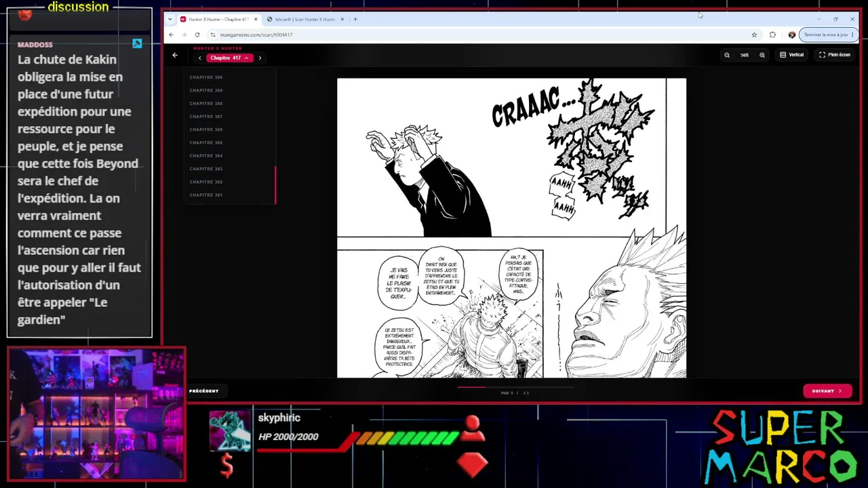Close the Hunter X Hunter Chapitre 417 tab
Screen dimensions: 868x488
[x=256, y=19]
